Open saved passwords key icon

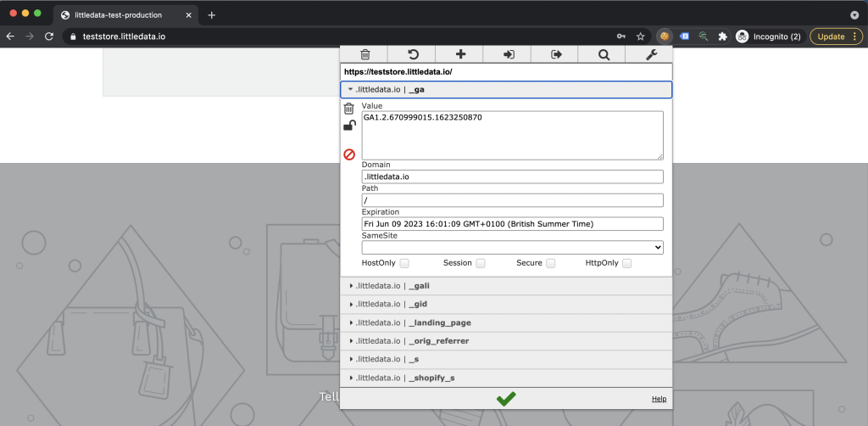pos(621,36)
